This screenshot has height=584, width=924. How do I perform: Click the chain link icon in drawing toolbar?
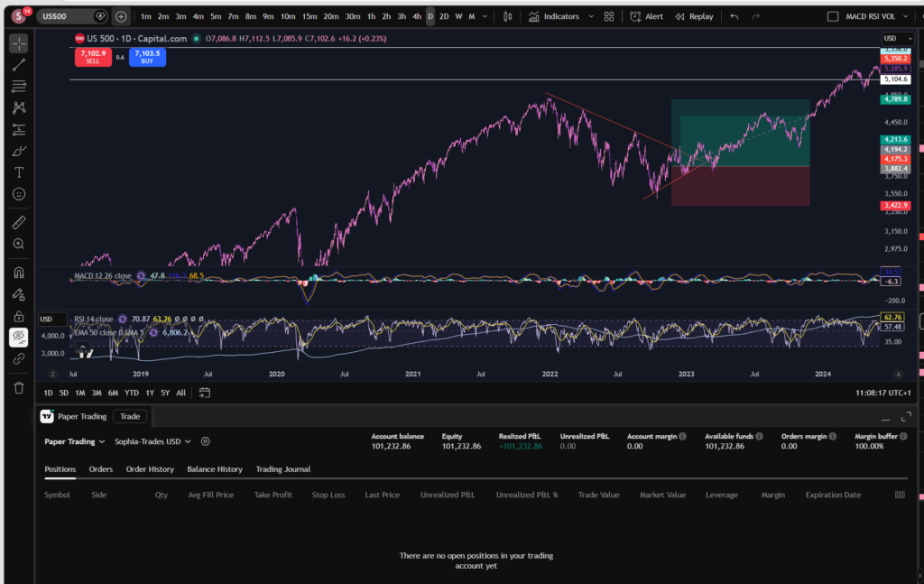click(19, 359)
